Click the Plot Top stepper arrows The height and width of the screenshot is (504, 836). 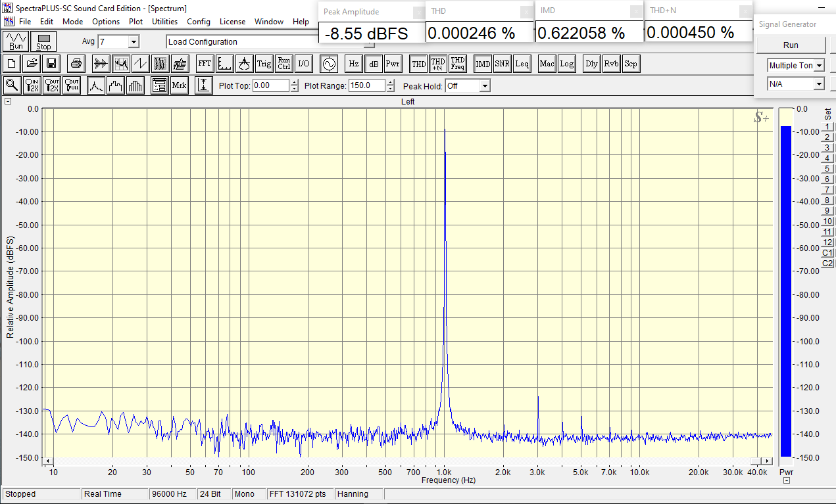pyautogui.click(x=294, y=85)
